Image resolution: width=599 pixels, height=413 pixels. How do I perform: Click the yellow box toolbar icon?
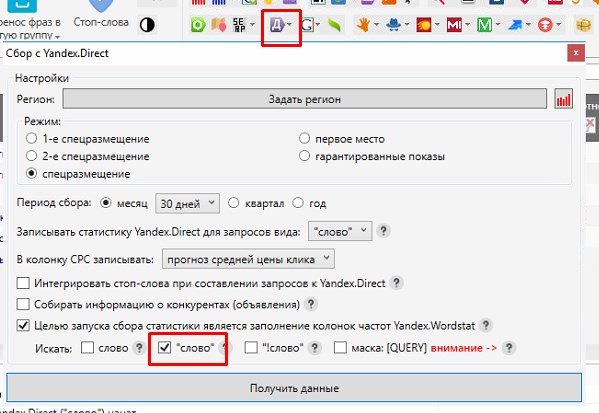[583, 25]
